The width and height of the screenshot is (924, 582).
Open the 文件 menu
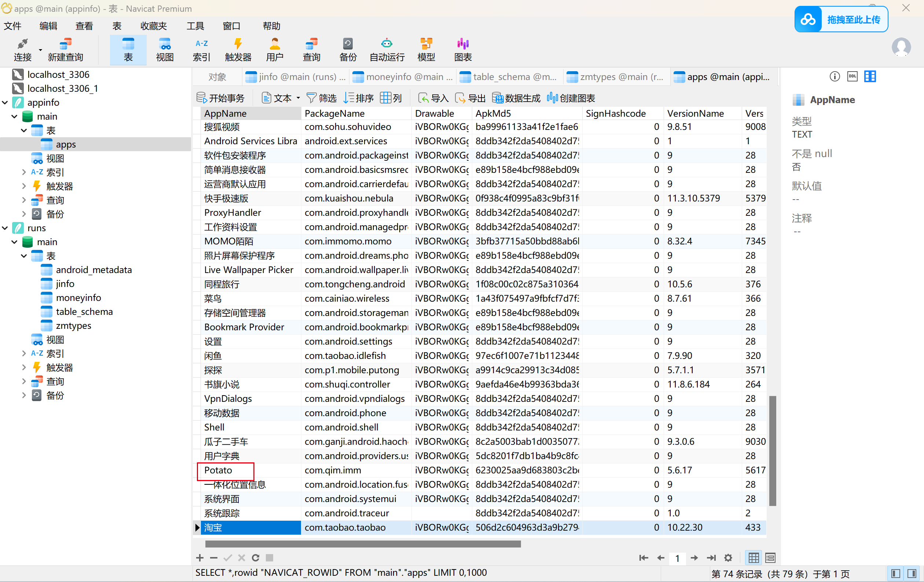(x=12, y=26)
